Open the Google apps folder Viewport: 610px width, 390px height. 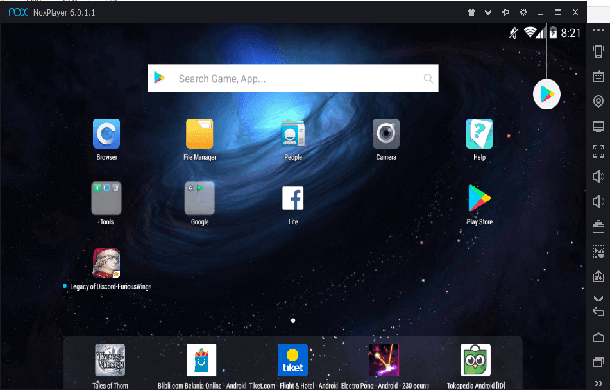tap(200, 198)
